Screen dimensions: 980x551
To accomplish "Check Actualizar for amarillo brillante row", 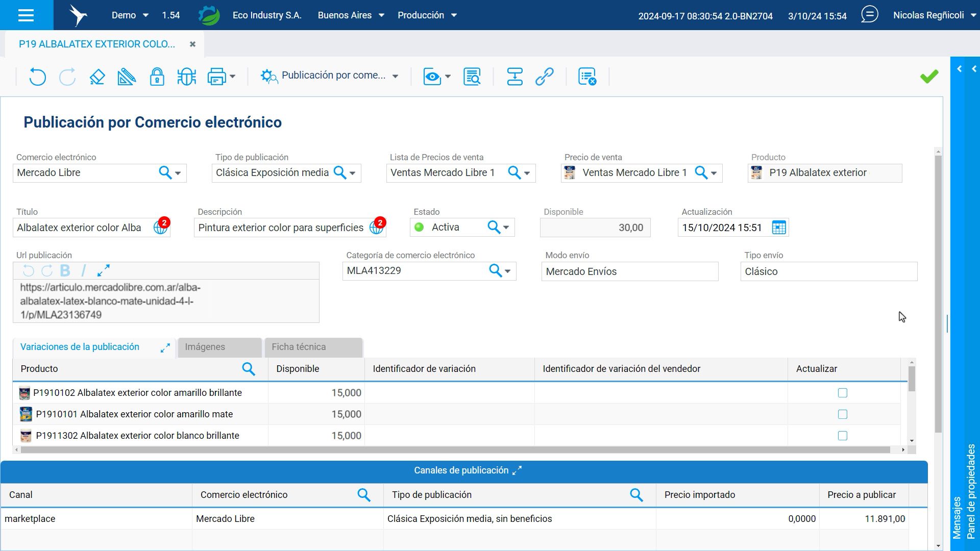I will (x=843, y=393).
